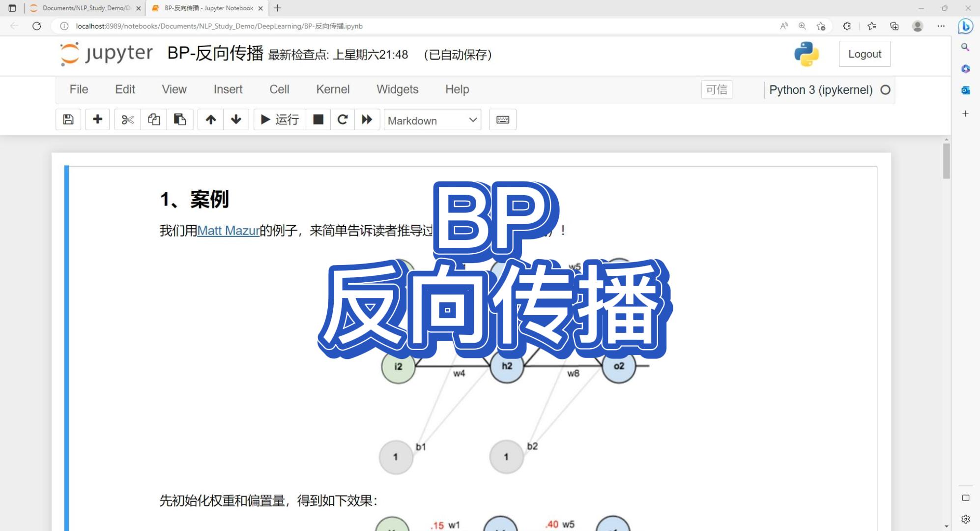The width and height of the screenshot is (980, 531).
Task: Restart the kernel with the circular arrow
Action: tap(343, 119)
